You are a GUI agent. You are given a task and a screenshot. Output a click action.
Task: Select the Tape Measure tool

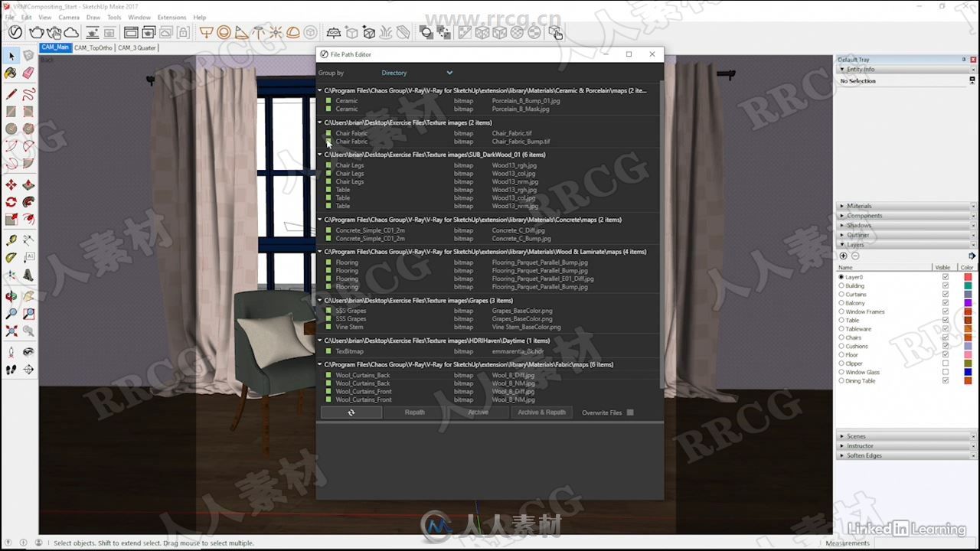click(x=11, y=240)
